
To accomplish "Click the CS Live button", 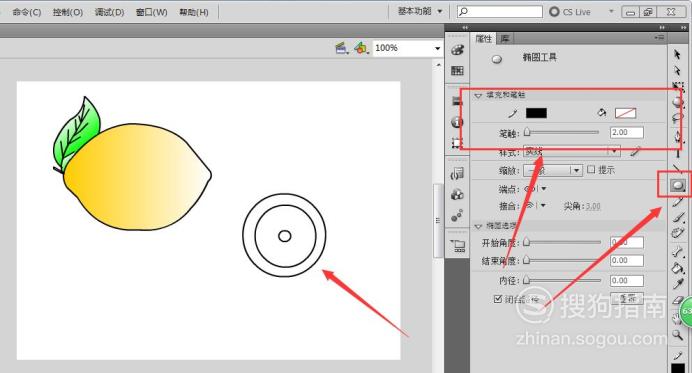I will [570, 12].
